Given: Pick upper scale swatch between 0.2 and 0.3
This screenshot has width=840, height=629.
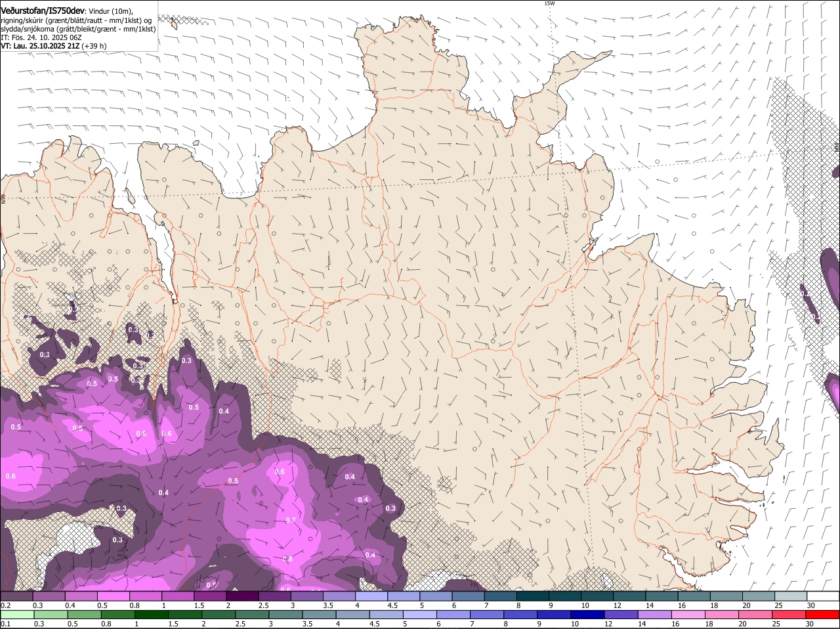Looking at the screenshot, I should tap(16, 596).
